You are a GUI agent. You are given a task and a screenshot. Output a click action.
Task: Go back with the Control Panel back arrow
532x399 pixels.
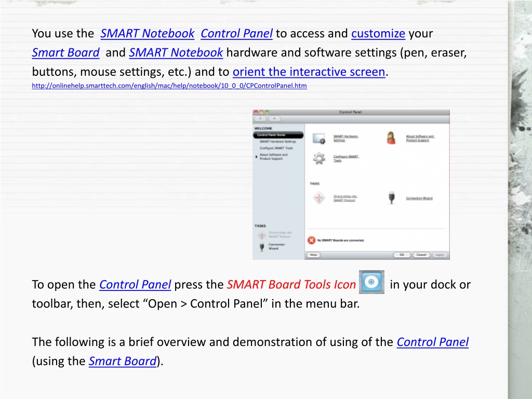(260, 119)
